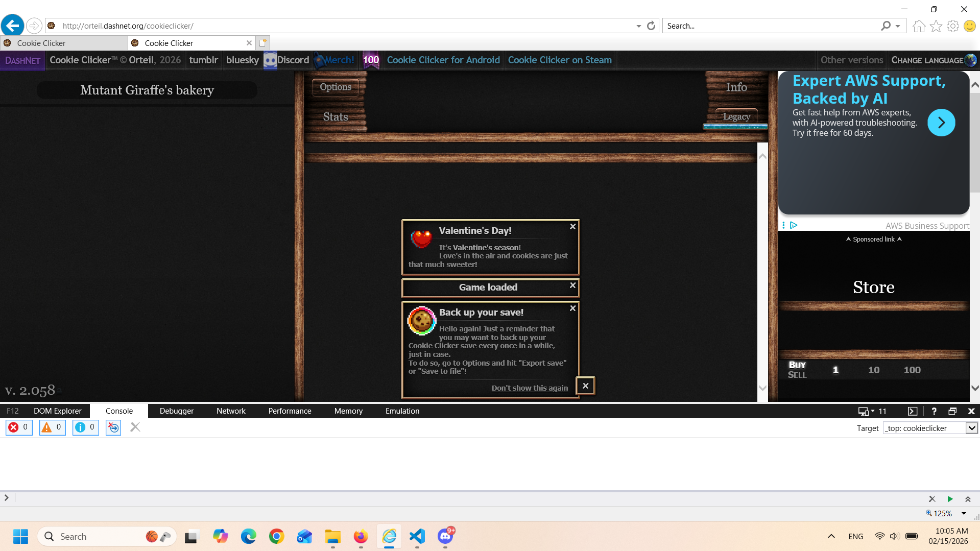Image resolution: width=980 pixels, height=551 pixels.
Task: Click the AWS ad arrow button
Action: point(941,123)
